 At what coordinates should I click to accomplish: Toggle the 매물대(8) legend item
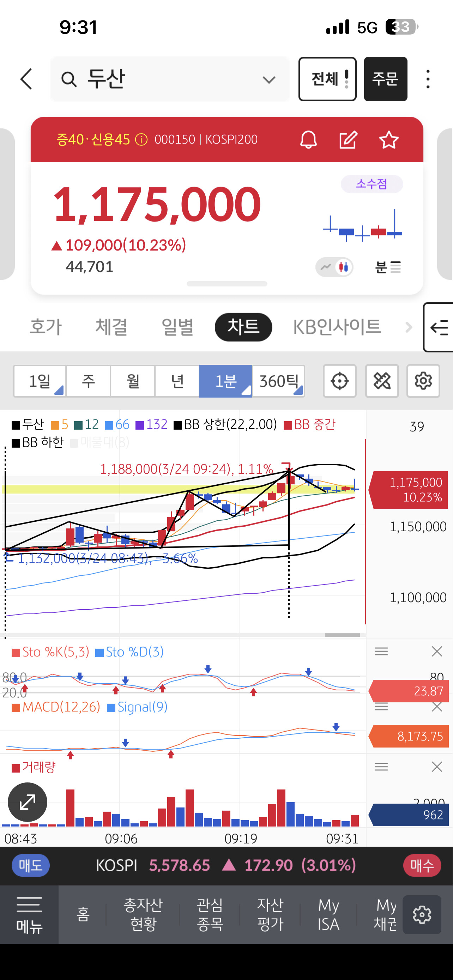[x=99, y=442]
